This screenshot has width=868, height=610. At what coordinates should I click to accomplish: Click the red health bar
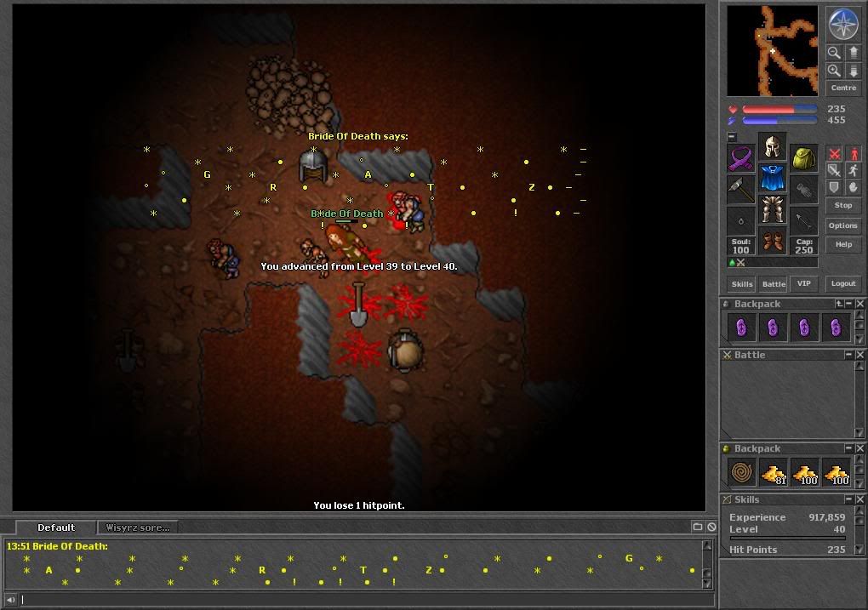(x=779, y=110)
